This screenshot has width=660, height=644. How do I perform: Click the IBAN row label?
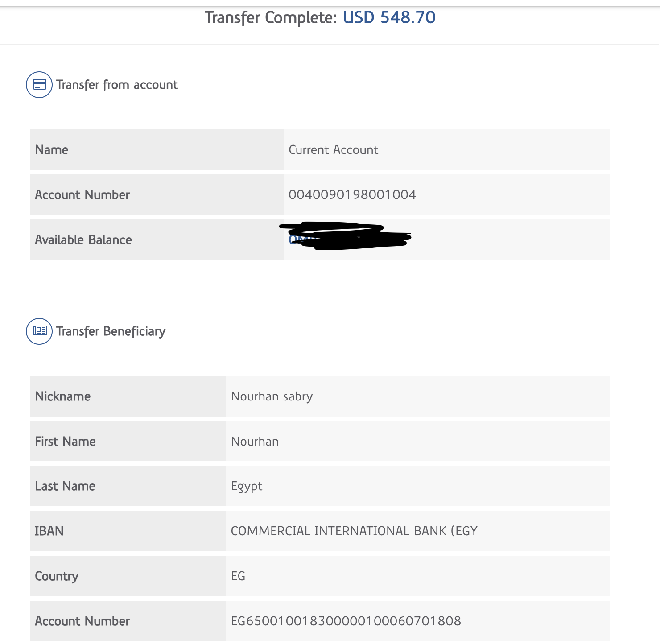[49, 531]
